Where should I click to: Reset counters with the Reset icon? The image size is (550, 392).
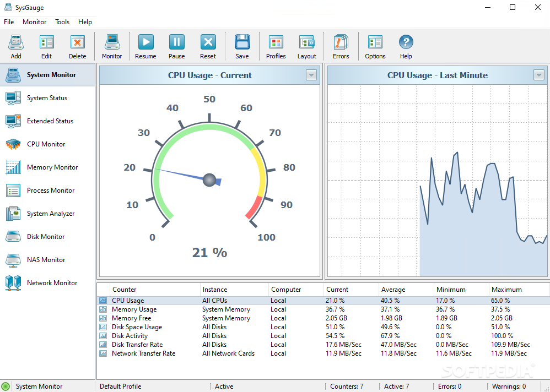[x=208, y=46]
